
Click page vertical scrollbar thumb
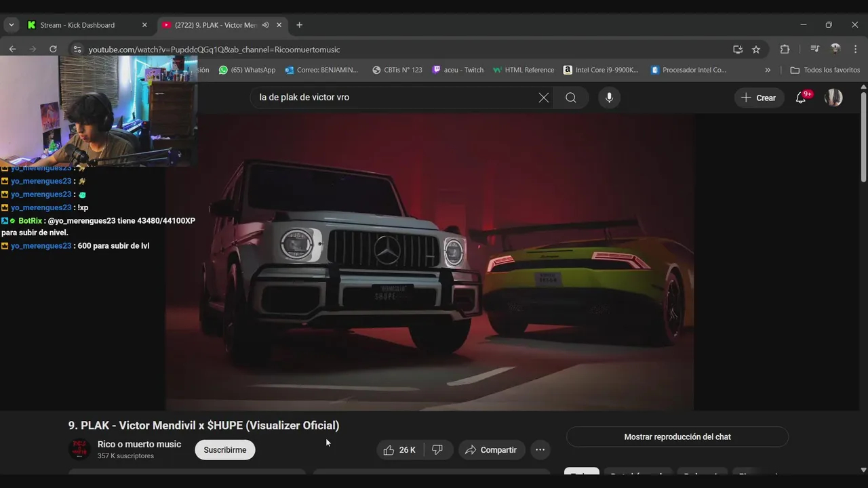coord(863,136)
